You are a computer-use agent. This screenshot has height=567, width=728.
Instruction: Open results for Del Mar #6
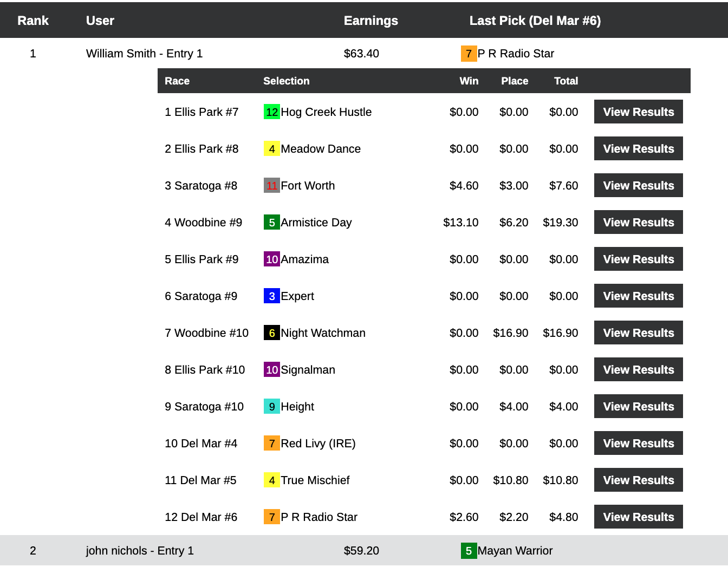click(x=638, y=517)
